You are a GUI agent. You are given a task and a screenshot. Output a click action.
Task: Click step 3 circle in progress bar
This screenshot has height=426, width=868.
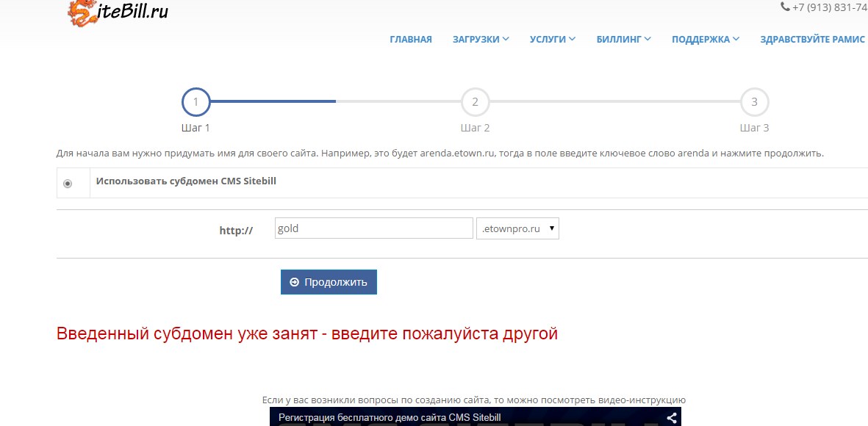(755, 102)
